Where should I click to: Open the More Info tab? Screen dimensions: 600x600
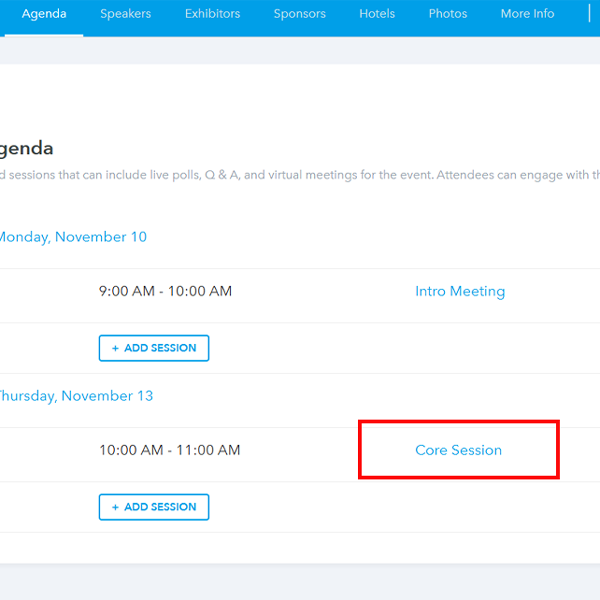click(x=527, y=14)
